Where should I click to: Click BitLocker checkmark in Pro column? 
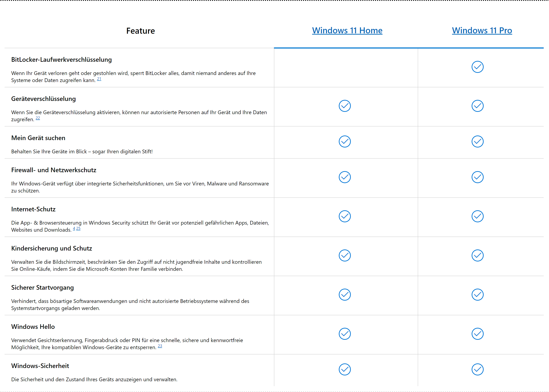477,67
